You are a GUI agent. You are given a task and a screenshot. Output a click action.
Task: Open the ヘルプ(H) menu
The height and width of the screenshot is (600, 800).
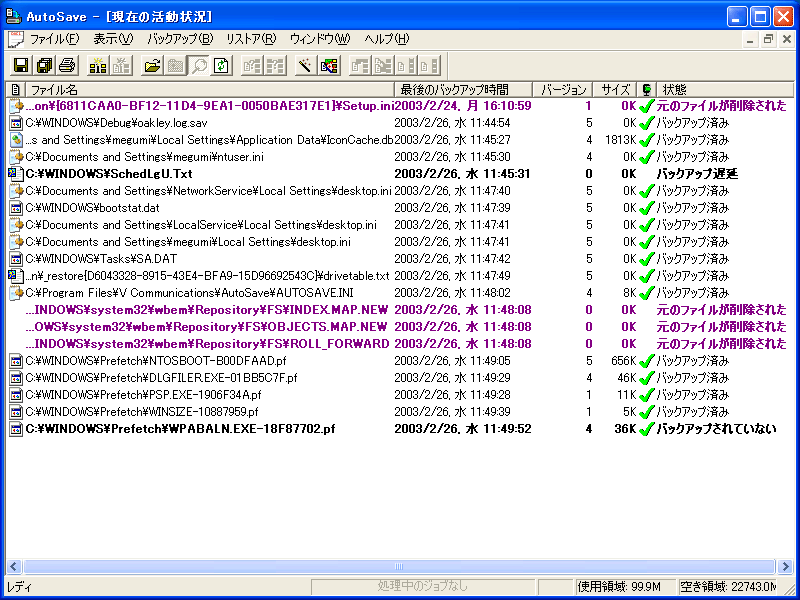[x=387, y=39]
